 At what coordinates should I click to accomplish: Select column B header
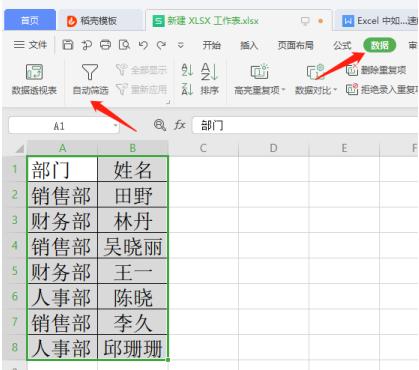pos(133,148)
